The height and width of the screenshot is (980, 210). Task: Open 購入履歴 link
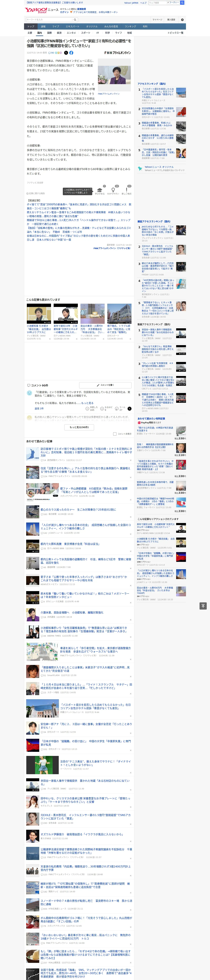(x=171, y=20)
